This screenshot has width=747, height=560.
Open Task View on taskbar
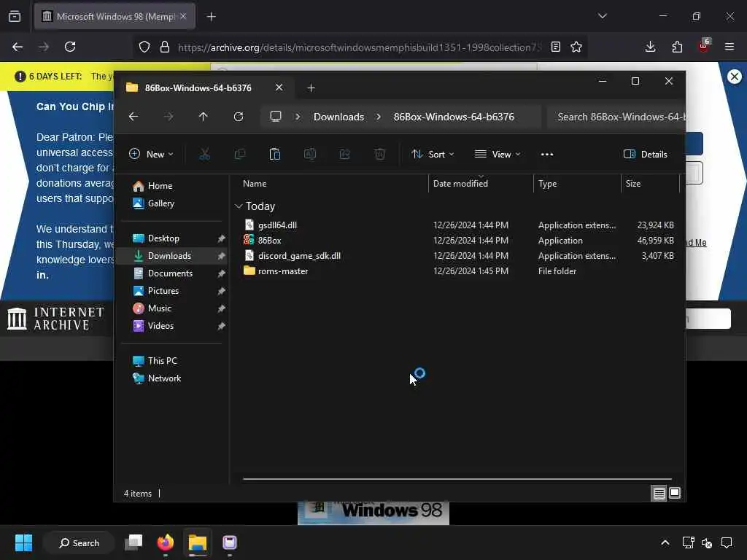click(133, 542)
